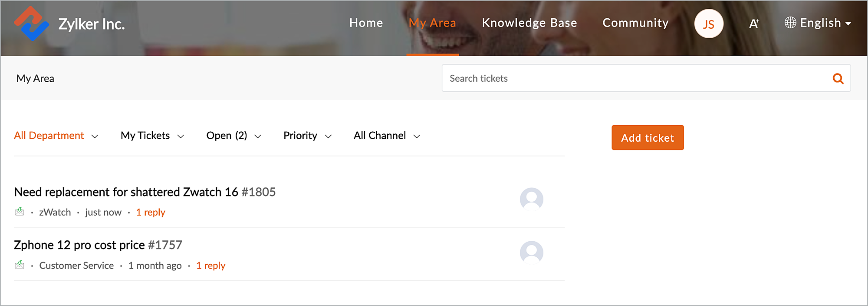Image resolution: width=868 pixels, height=306 pixels.
Task: Click the Zylker Inc. logo icon
Action: pos(31,24)
